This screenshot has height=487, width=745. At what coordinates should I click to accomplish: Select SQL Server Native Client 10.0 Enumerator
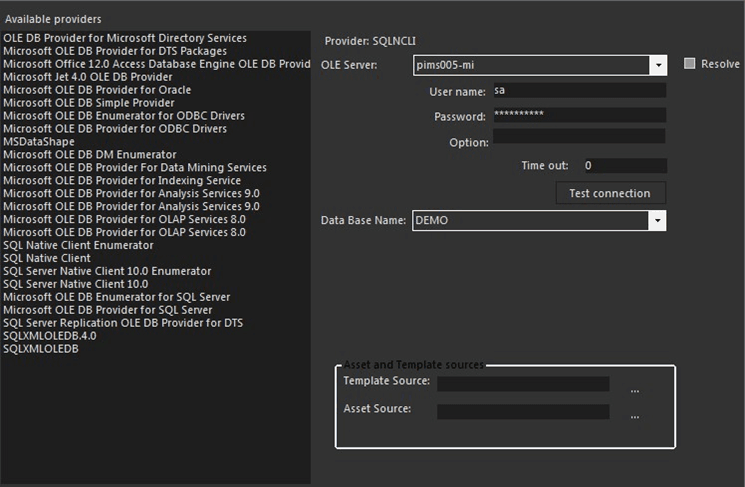coord(107,271)
